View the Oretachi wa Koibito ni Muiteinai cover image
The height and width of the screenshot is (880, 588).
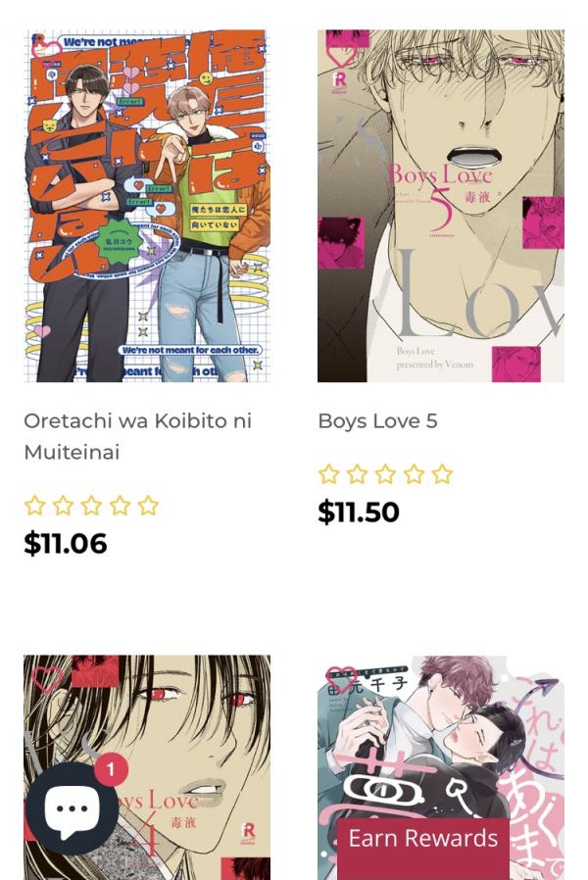point(147,206)
